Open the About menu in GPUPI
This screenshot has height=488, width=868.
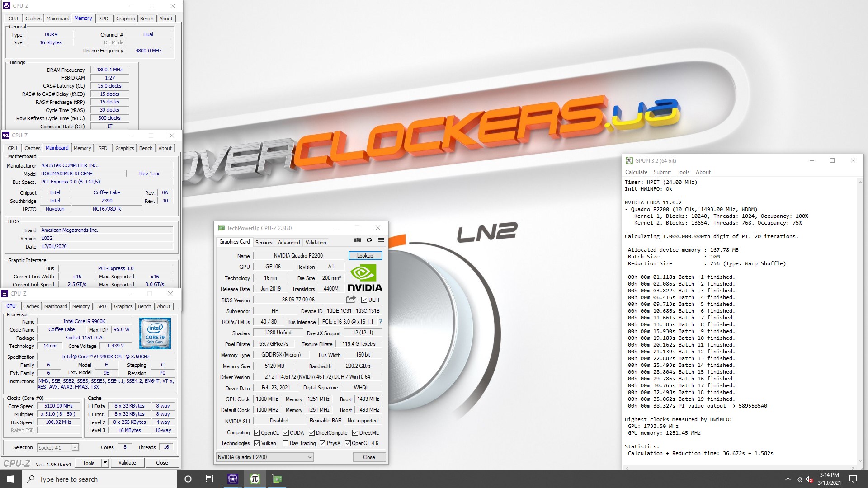703,172
